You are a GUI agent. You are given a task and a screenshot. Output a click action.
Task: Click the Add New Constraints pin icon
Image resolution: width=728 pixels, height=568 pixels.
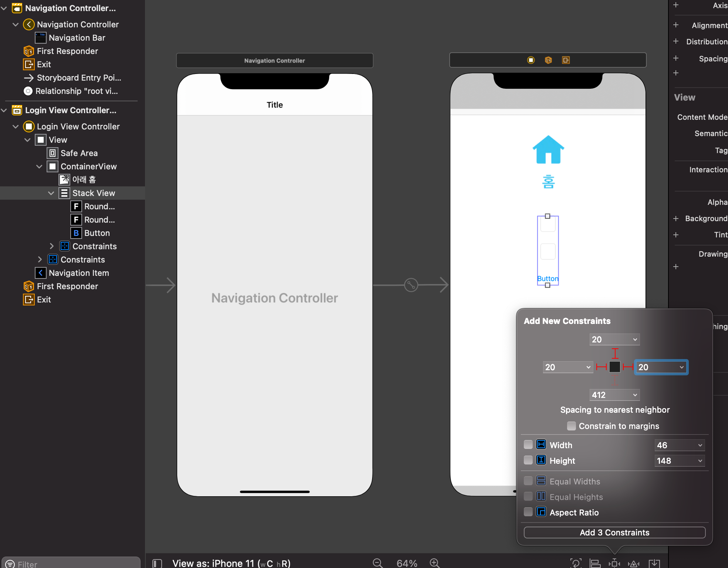(614, 563)
